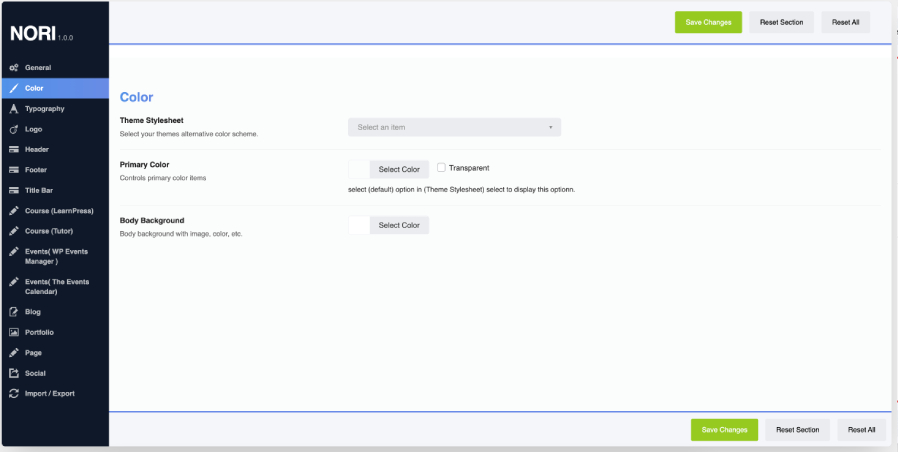Click the top Save Changes button
The height and width of the screenshot is (452, 898).
[708, 22]
